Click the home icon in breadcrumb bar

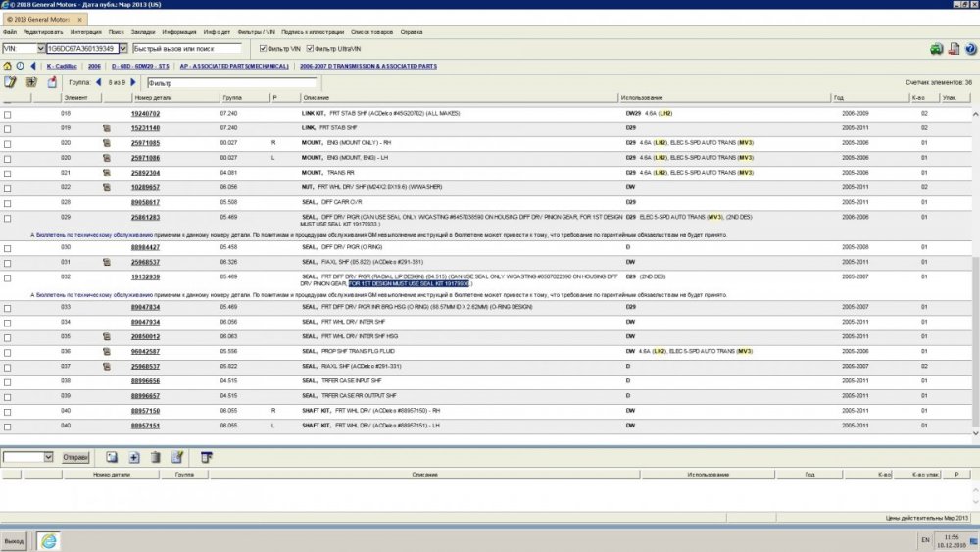[8, 66]
